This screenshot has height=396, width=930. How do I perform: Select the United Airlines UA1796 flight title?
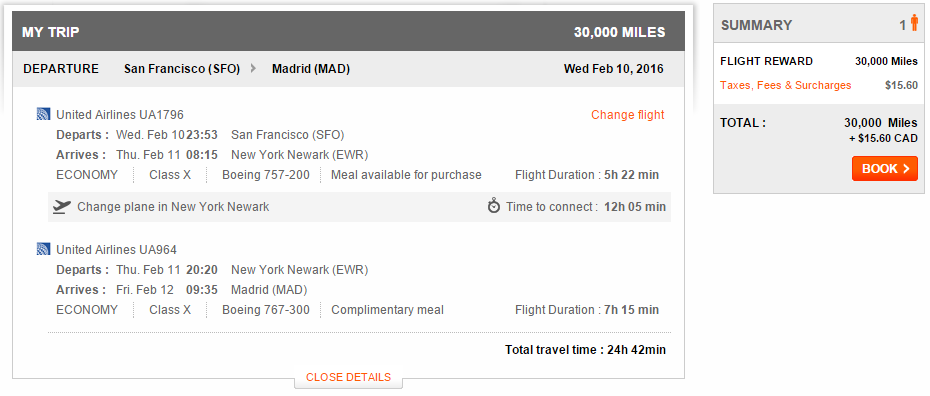[x=120, y=114]
